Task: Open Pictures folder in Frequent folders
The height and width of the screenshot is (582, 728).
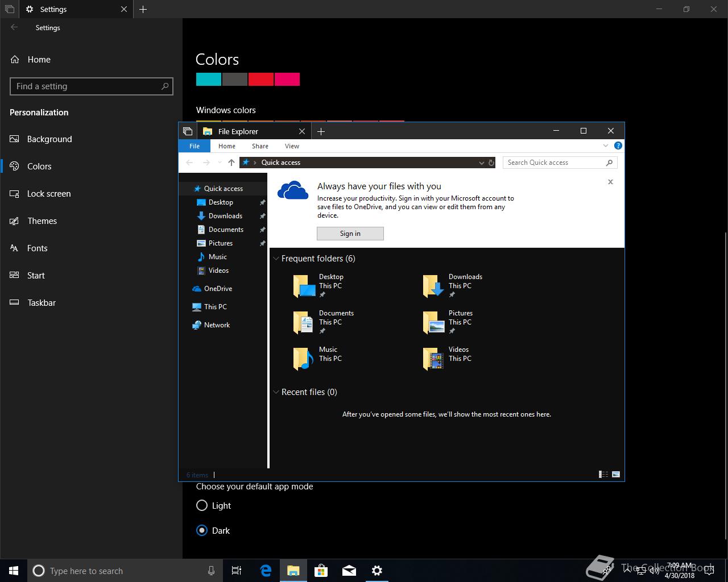Action: [x=448, y=322]
